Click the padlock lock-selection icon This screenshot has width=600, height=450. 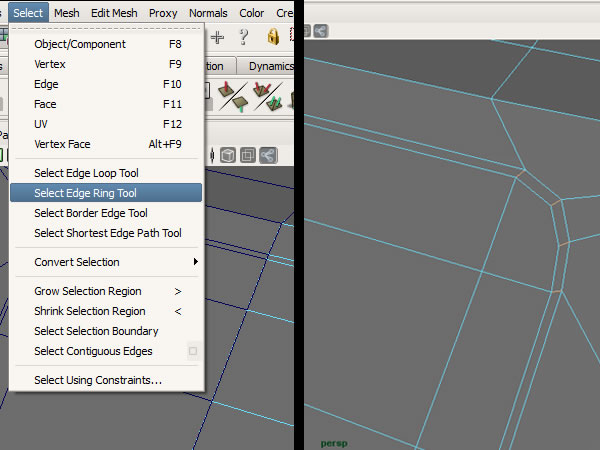tap(273, 37)
